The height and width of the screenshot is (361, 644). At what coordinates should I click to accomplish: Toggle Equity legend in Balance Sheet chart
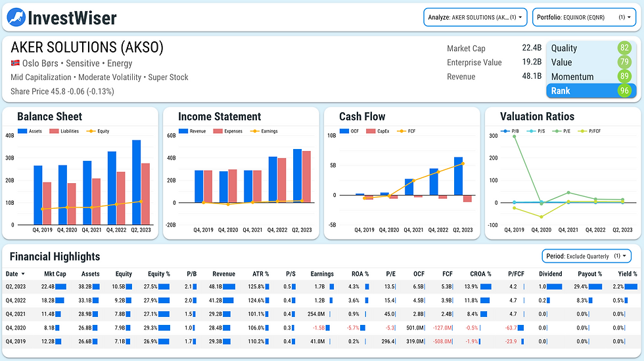98,131
